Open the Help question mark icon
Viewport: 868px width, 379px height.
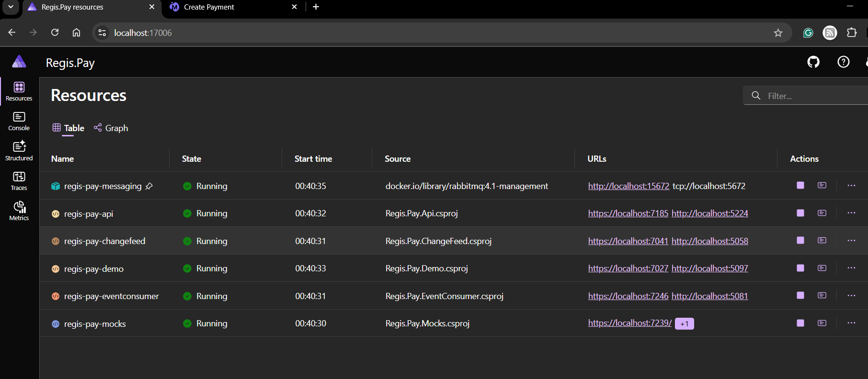[844, 62]
